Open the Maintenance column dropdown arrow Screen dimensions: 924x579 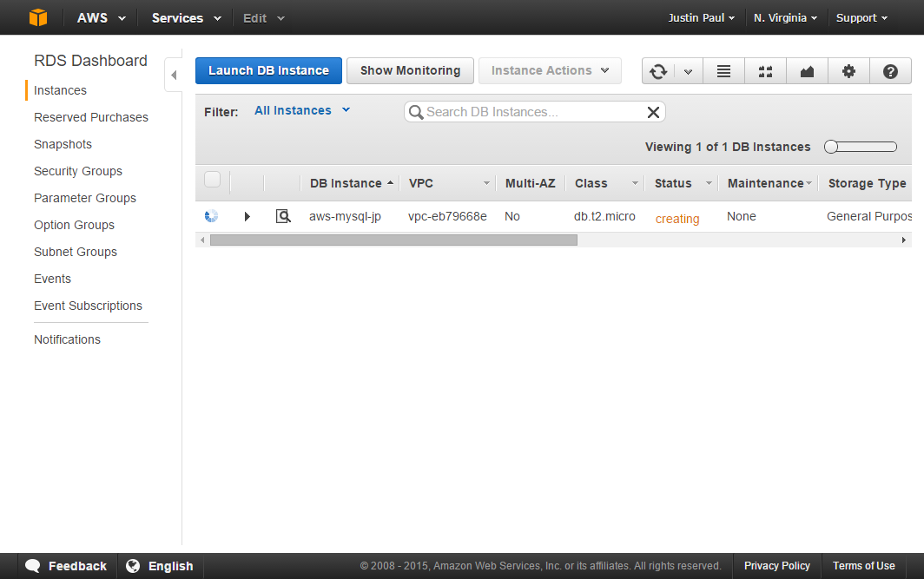point(809,183)
